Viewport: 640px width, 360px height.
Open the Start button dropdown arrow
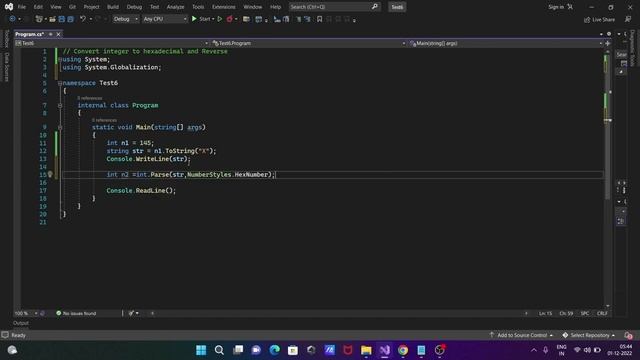(x=213, y=19)
